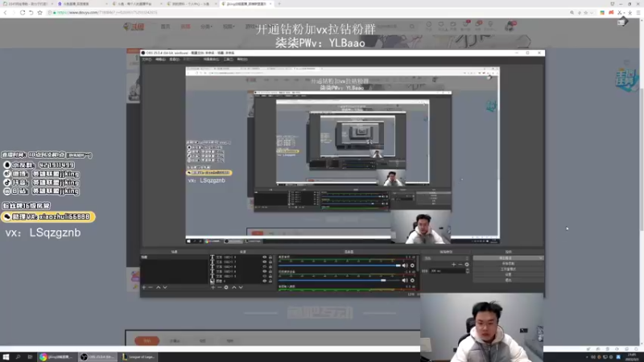Screen dimensions: 644x362
Task: Open the 设置 Settings button in OBS Controls
Action: coord(508,274)
